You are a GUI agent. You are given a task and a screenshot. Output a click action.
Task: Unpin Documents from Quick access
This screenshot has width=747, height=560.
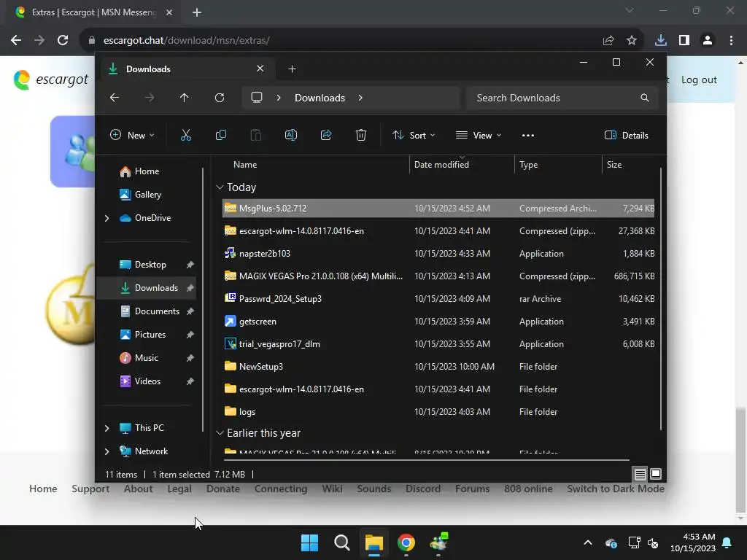pos(190,311)
